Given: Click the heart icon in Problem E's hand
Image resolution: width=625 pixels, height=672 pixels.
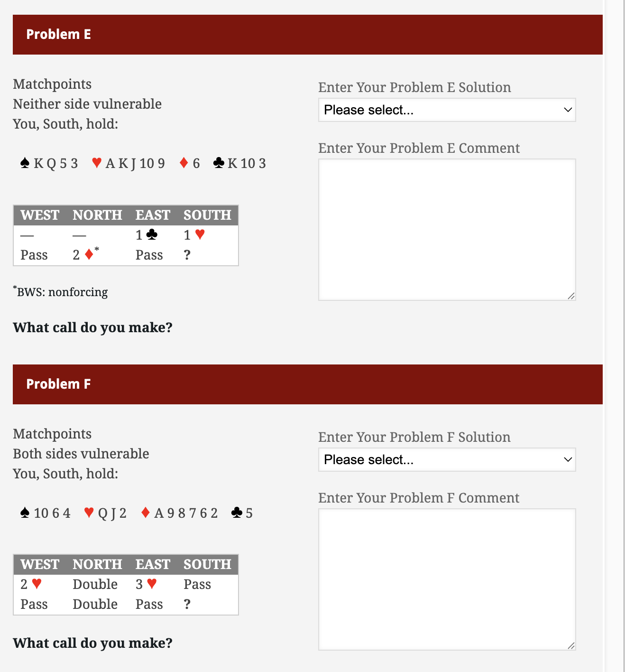Looking at the screenshot, I should coord(97,163).
